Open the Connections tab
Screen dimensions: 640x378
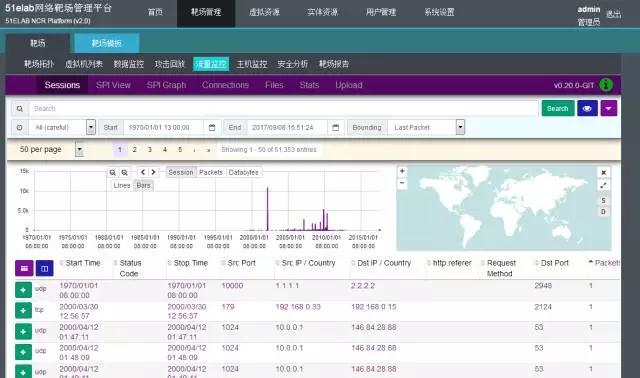click(x=225, y=85)
